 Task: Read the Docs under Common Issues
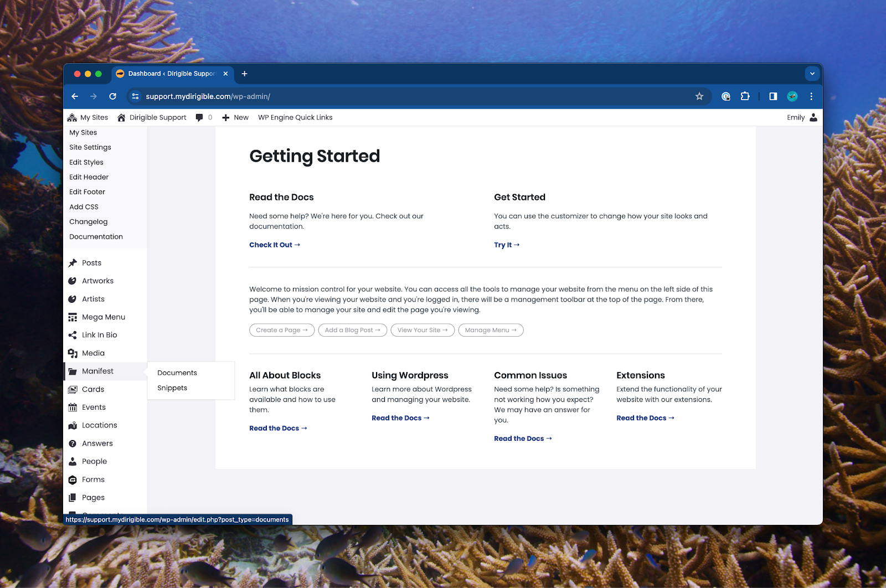click(523, 439)
